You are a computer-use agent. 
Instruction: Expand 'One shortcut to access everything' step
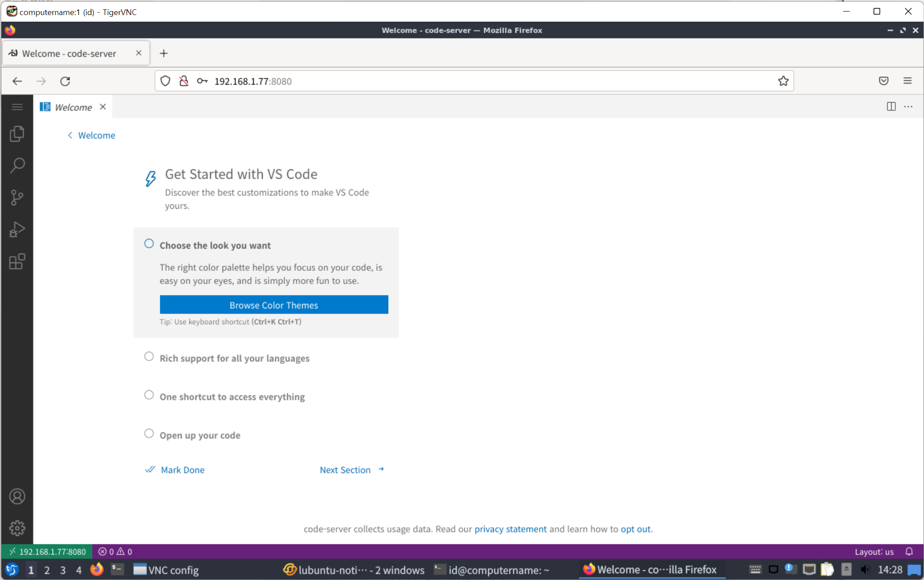(232, 397)
